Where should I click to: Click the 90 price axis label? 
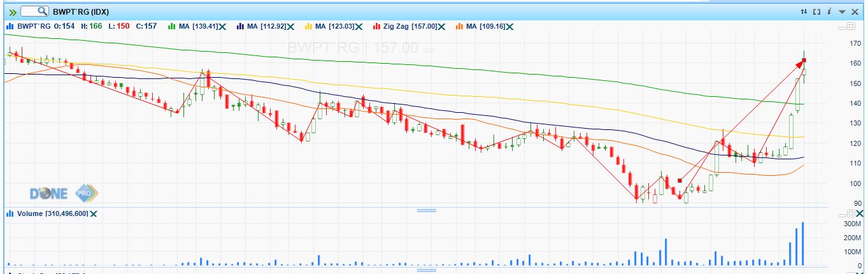pos(857,203)
